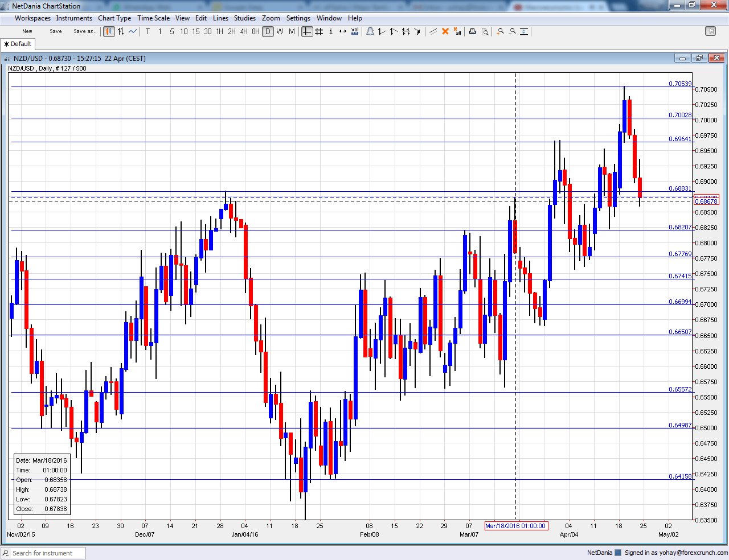
Task: Click the search for instrument field
Action: pyautogui.click(x=43, y=553)
